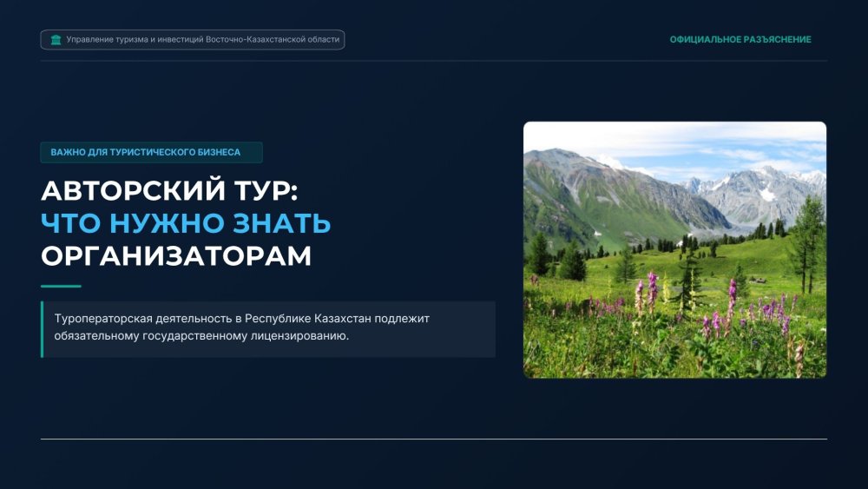Screen dimensions: 868x489
Task: Click the Управление туризма и инвестиций badge
Action: (193, 40)
